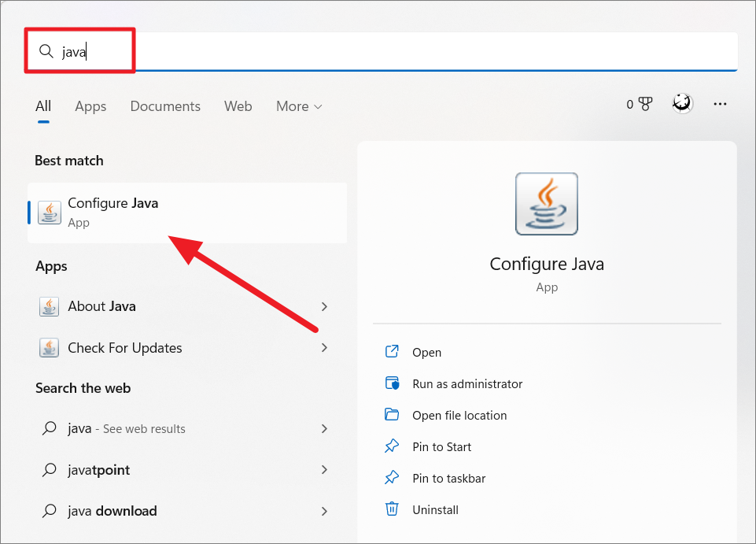Choose Pin to Start
Screen dimensions: 756x544
click(441, 447)
